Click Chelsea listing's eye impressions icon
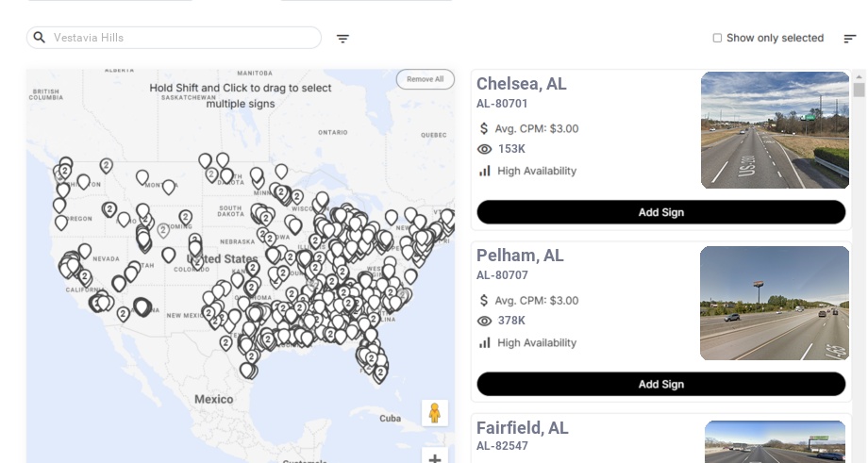 [485, 149]
